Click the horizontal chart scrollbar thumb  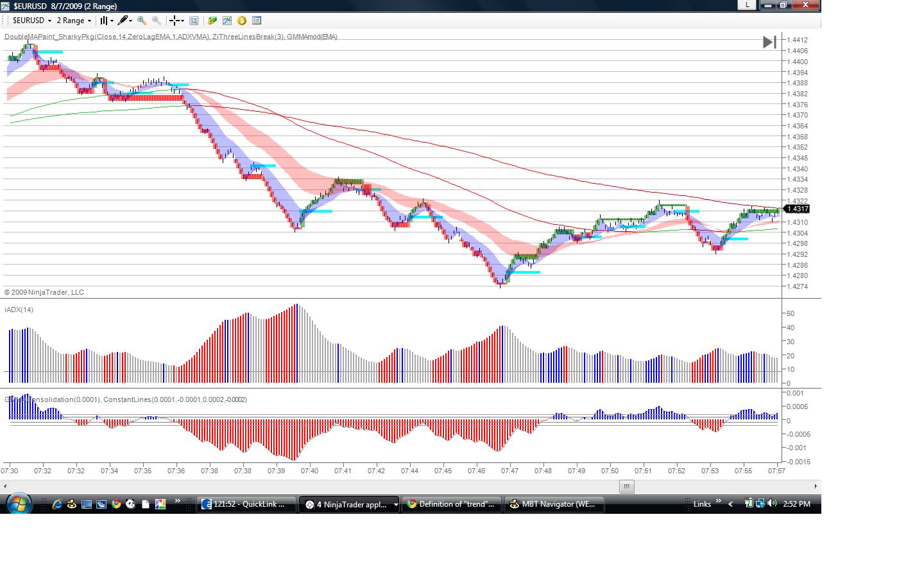pos(626,486)
